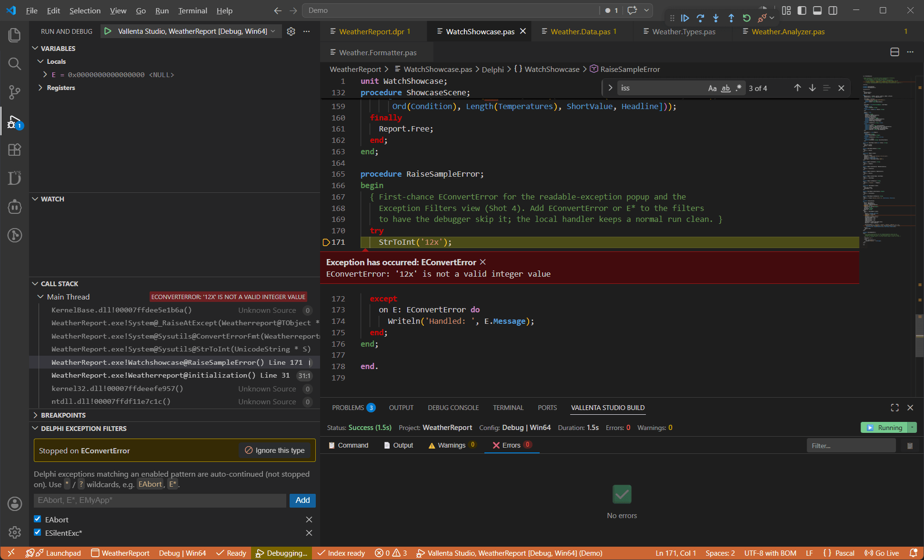Image resolution: width=924 pixels, height=560 pixels.
Task: Collapse the CALL STACK section
Action: point(35,284)
